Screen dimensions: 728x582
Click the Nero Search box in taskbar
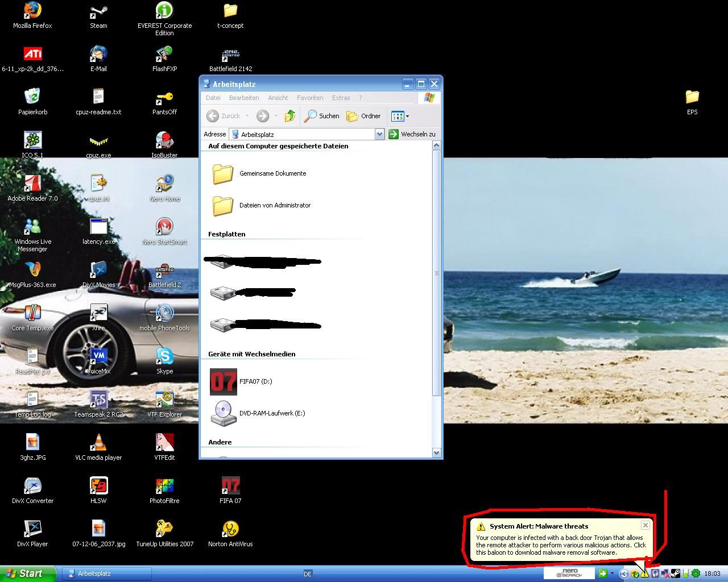point(569,573)
